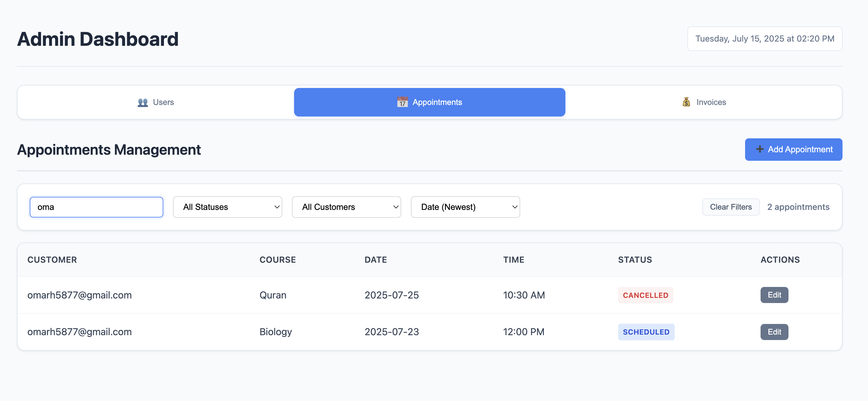Click the Biology course cell
The image size is (868, 401).
(x=276, y=332)
